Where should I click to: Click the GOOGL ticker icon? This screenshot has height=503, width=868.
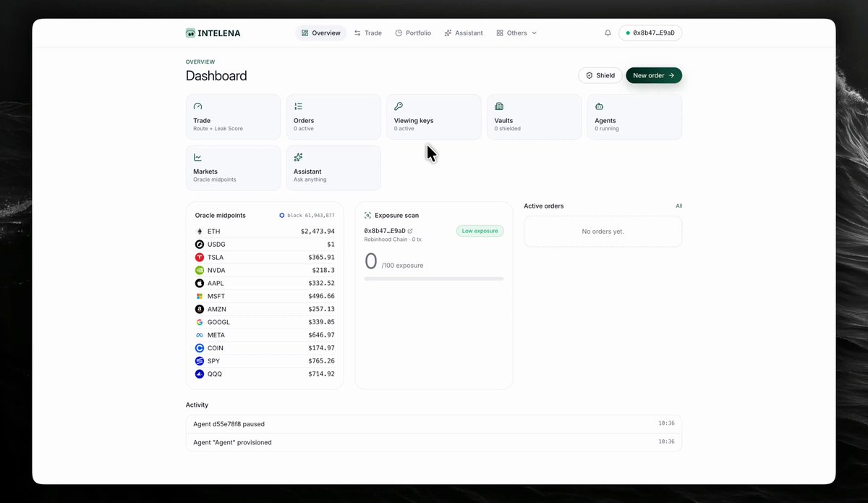(200, 323)
